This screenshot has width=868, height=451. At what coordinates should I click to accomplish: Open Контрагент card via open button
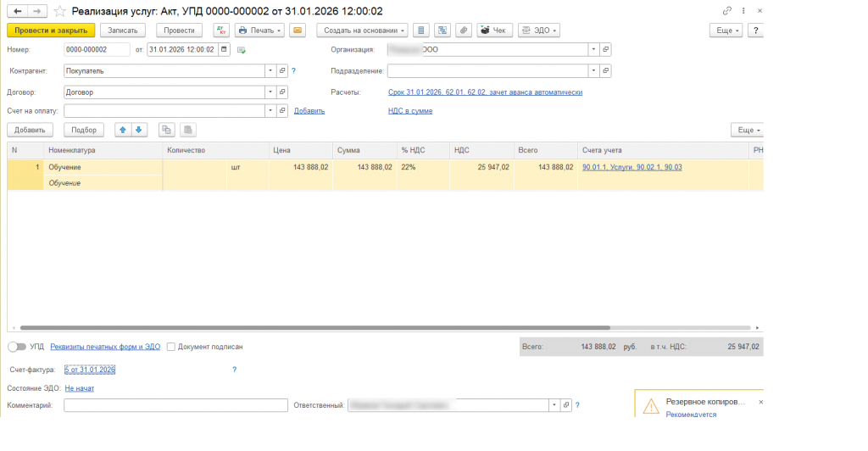[x=282, y=71]
